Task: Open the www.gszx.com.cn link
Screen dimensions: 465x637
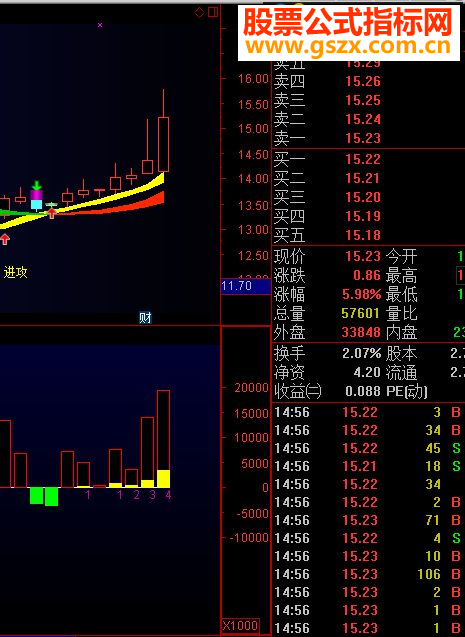Action: [348, 46]
